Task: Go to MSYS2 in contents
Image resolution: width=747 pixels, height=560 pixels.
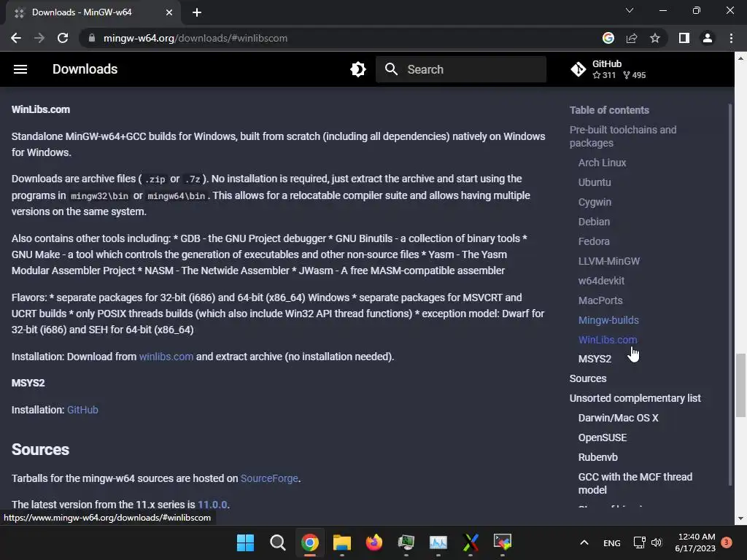Action: (x=595, y=359)
